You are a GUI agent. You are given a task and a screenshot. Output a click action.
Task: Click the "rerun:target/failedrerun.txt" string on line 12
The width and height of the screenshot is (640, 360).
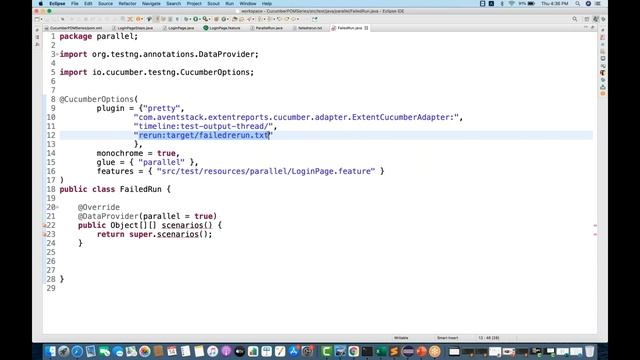click(x=203, y=135)
